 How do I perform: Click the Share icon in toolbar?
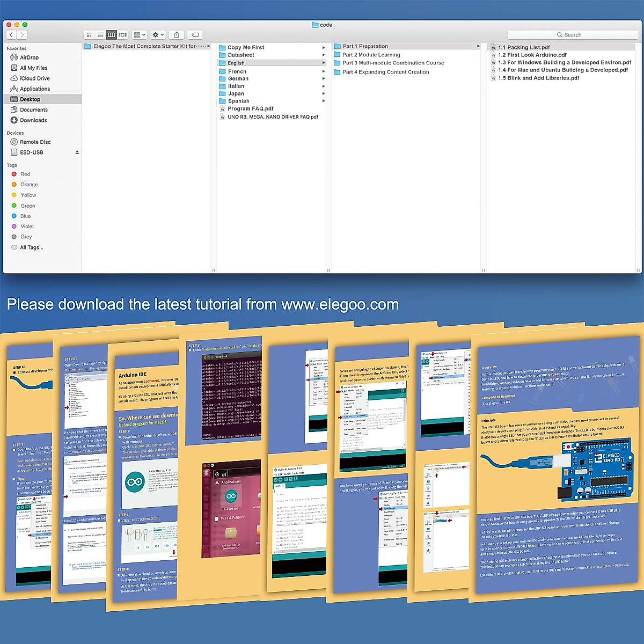coord(177,35)
